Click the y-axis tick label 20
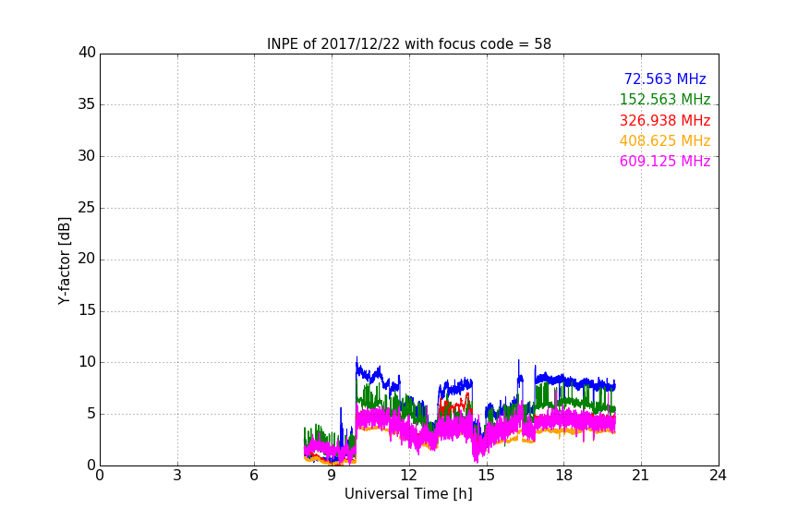 tap(87, 259)
